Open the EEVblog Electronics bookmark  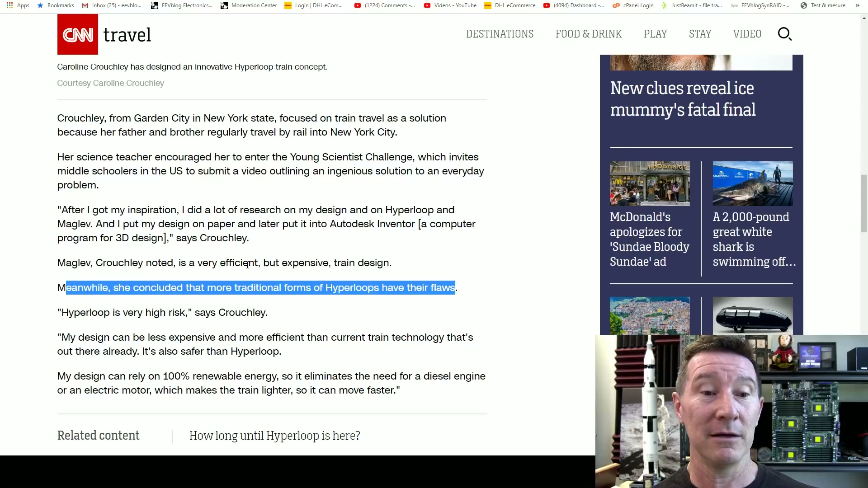click(182, 5)
